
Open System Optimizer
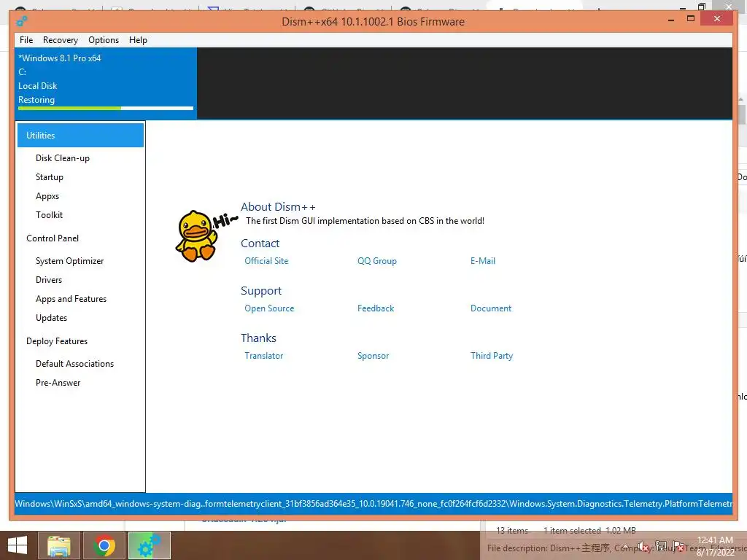(69, 261)
